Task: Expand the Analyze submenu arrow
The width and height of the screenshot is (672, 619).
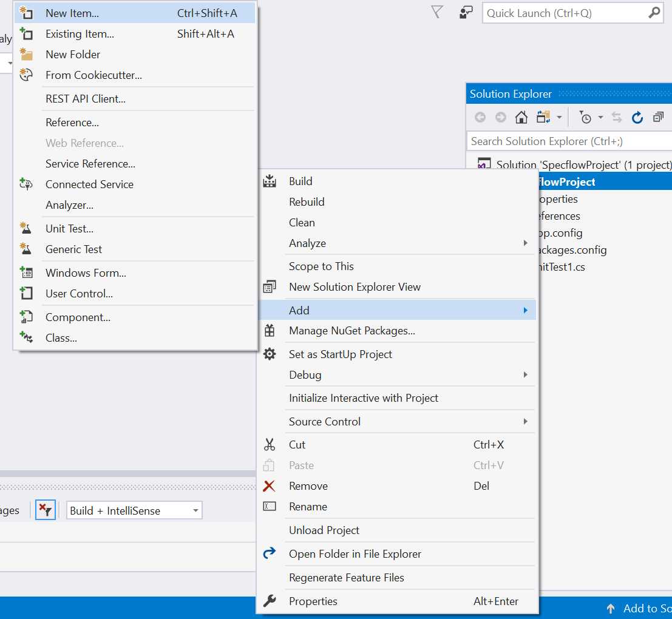Action: tap(526, 243)
